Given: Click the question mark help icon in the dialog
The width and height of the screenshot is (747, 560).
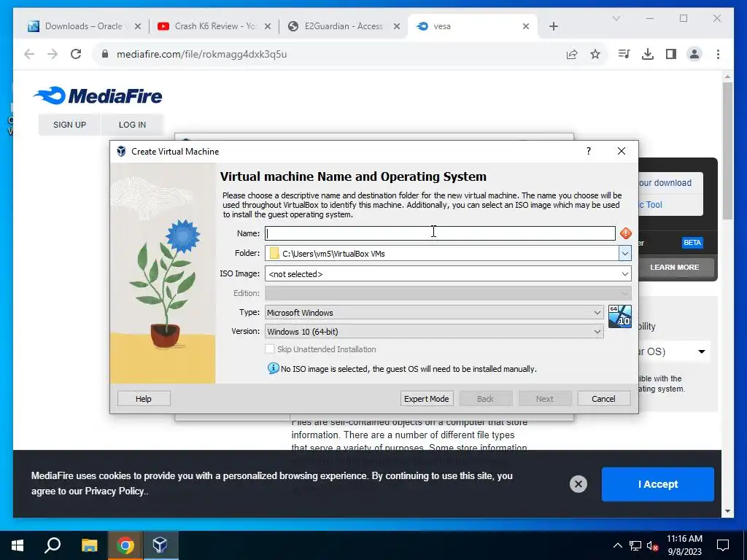Looking at the screenshot, I should coord(589,151).
